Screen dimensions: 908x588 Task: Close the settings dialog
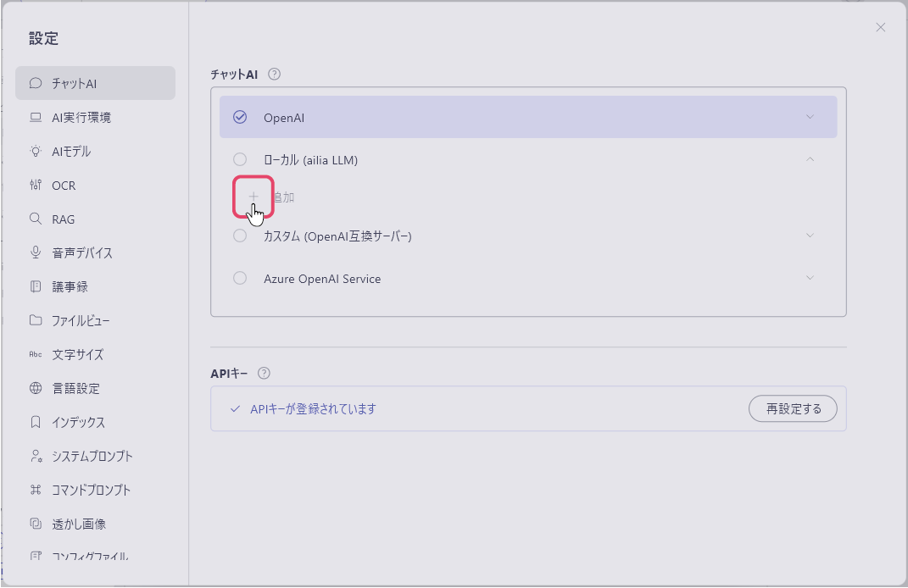880,27
